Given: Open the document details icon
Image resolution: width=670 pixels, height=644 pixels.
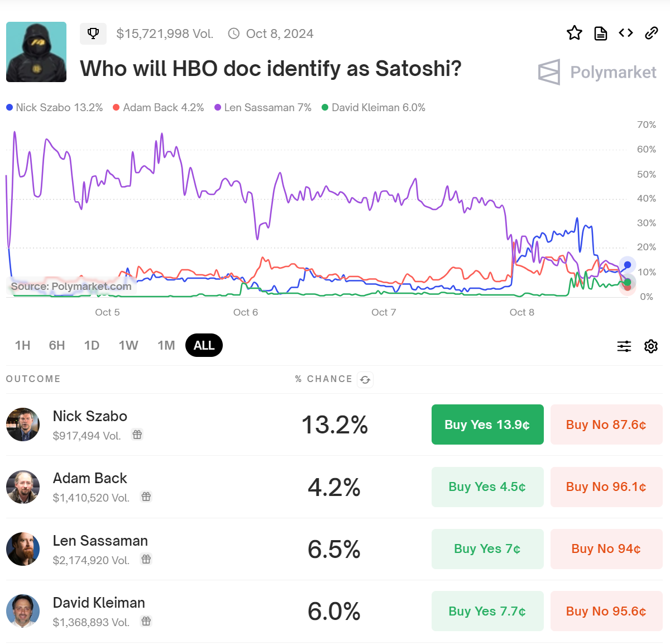Looking at the screenshot, I should pos(600,34).
